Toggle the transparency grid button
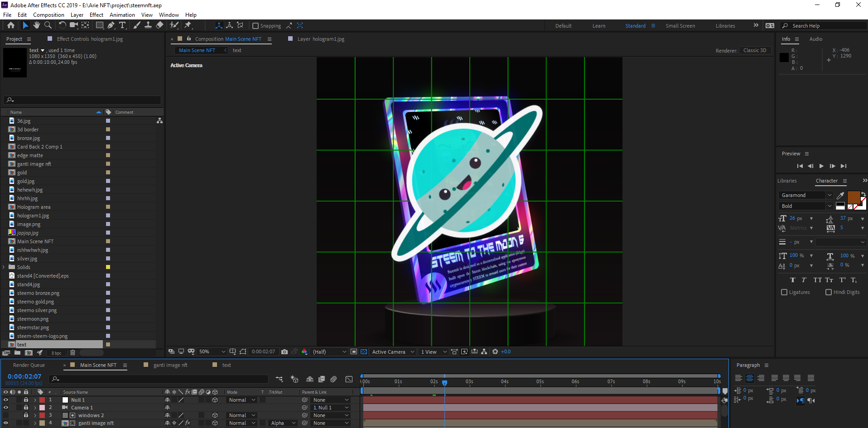 click(x=364, y=352)
